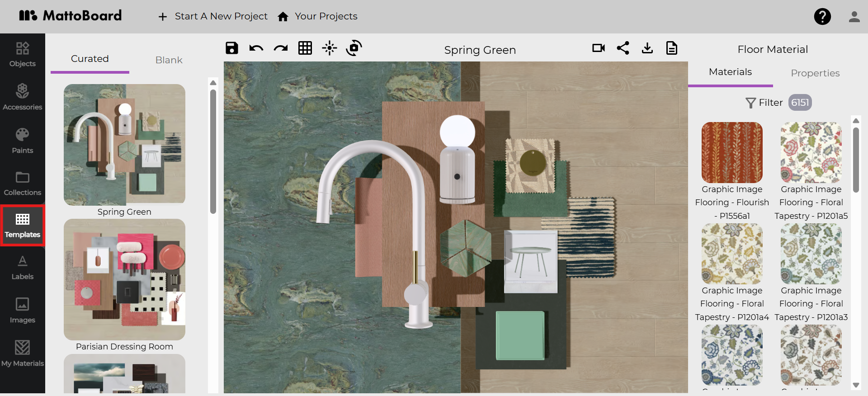
Task: Open the Accessories panel
Action: coord(23,97)
